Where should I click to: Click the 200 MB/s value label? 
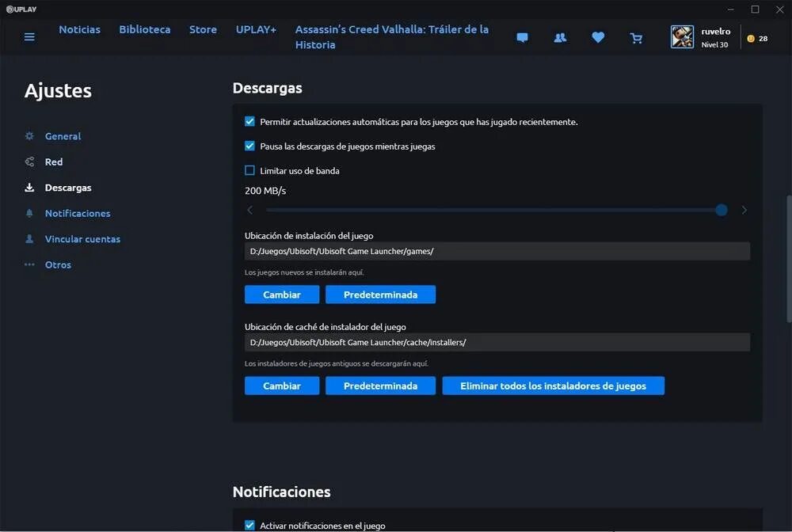click(x=265, y=191)
